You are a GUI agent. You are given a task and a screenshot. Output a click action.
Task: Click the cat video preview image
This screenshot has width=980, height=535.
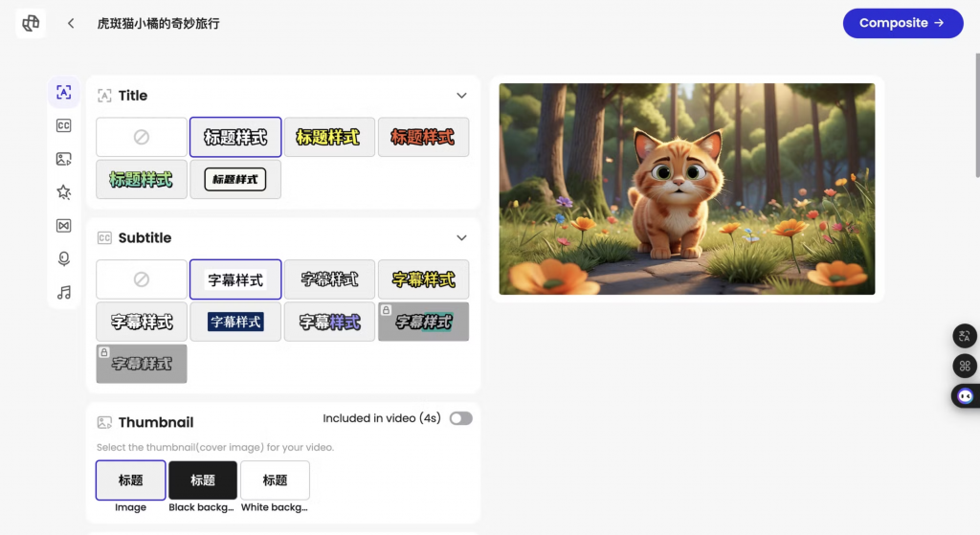[x=687, y=189]
